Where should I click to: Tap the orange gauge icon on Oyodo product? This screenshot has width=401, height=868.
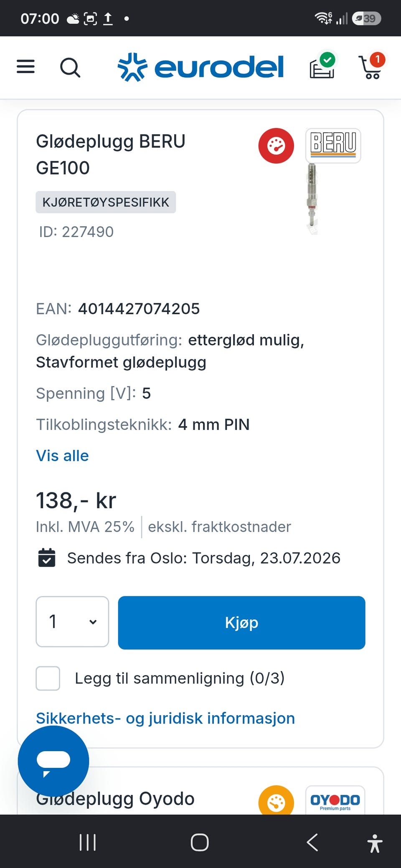click(276, 800)
